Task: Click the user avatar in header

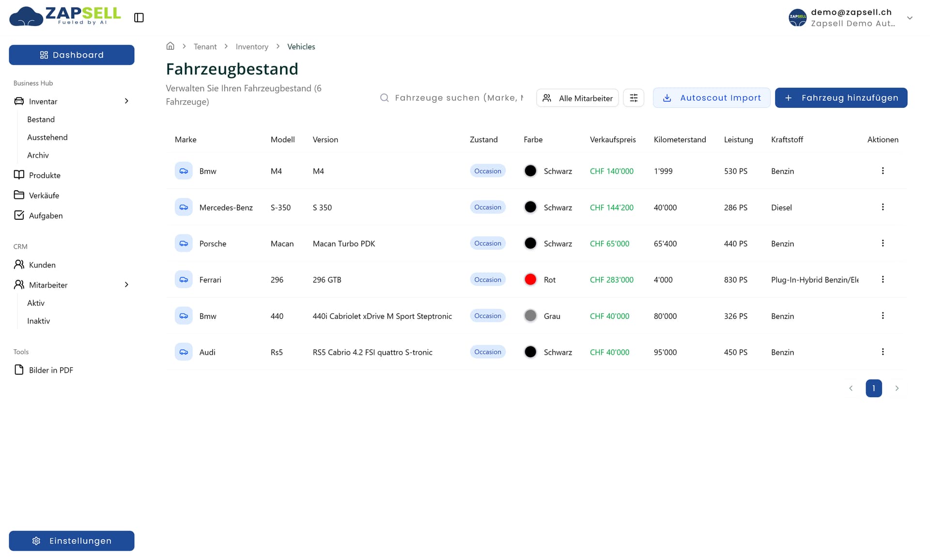Action: point(797,18)
